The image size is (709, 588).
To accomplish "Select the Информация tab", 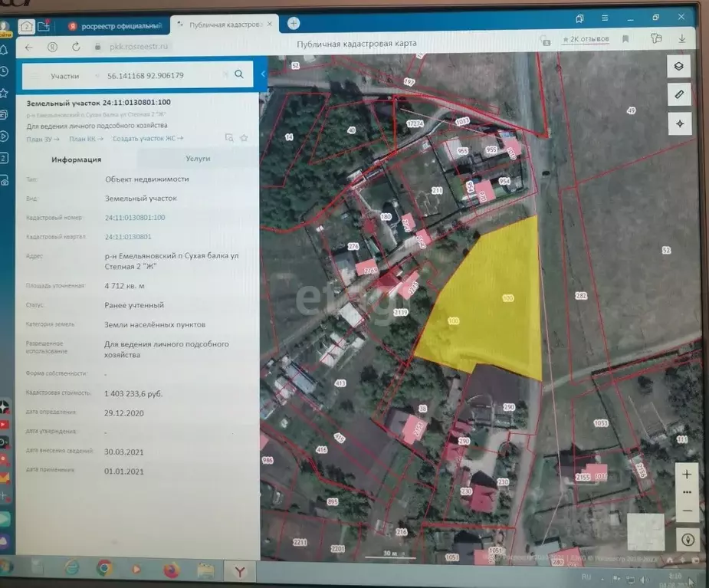I will point(76,159).
